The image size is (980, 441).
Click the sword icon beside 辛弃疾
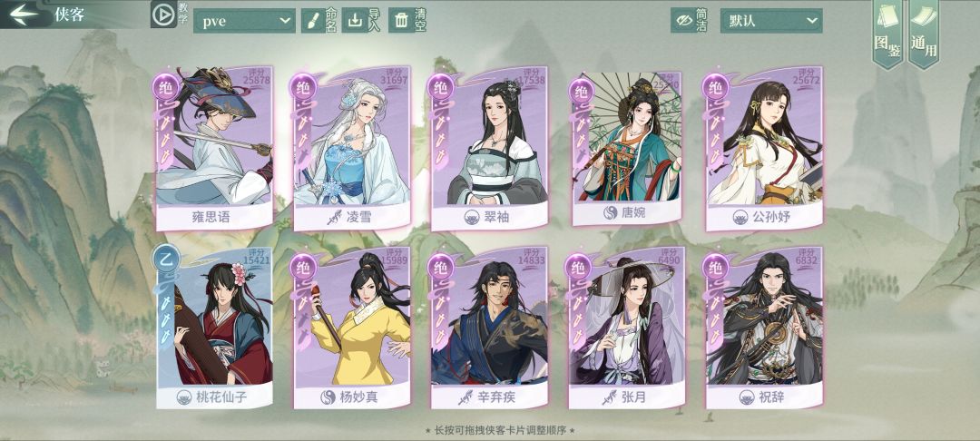[x=465, y=397]
